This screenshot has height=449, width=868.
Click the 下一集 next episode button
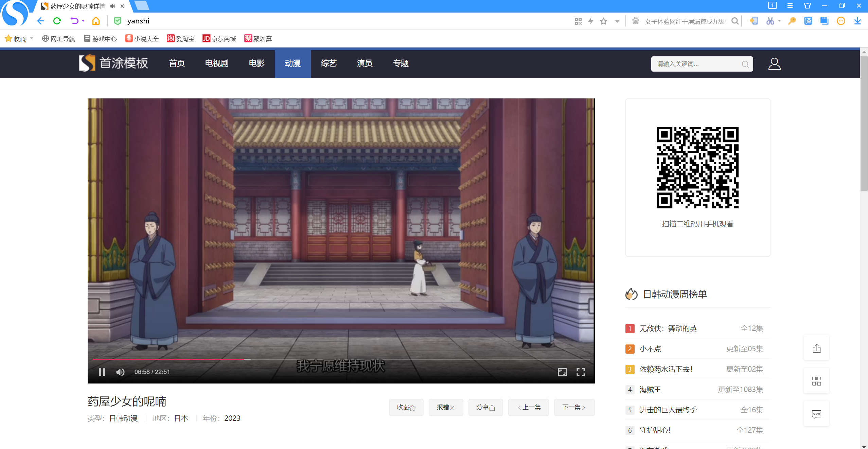click(574, 407)
